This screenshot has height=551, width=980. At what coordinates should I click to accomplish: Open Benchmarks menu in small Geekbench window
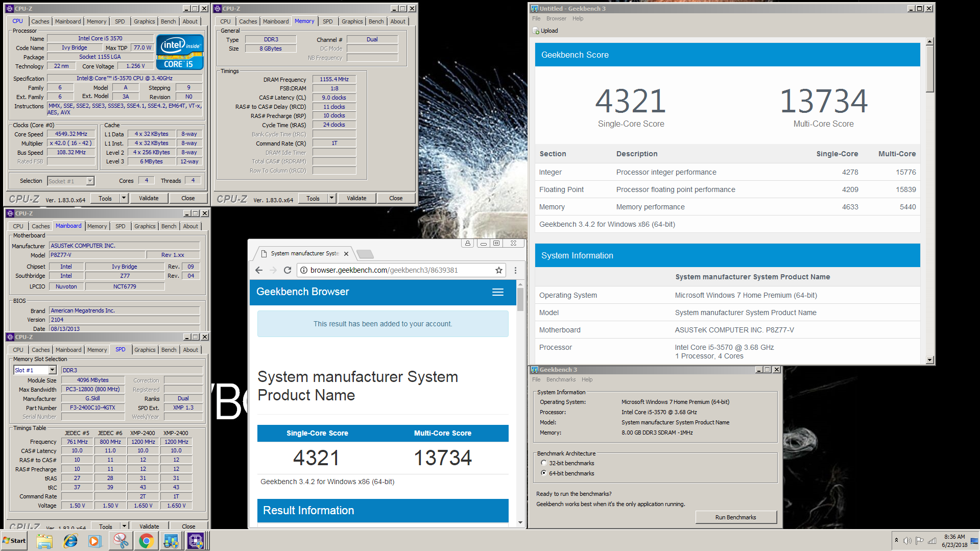pyautogui.click(x=561, y=379)
